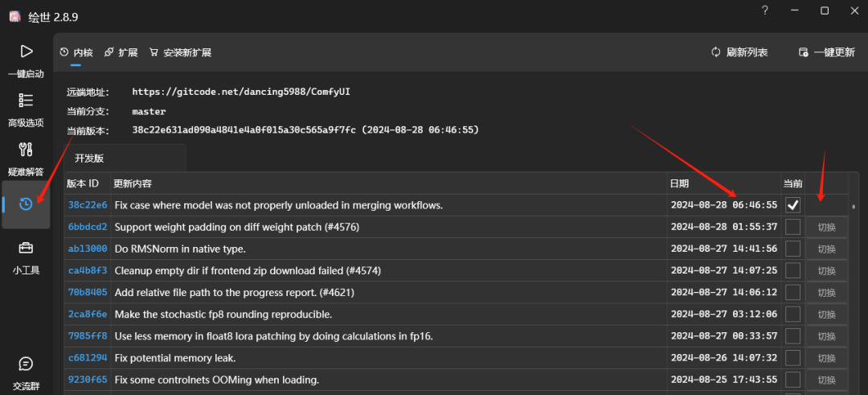868x395 pixels.
Task: Select date cell 2024-08-26 14:07:32
Action: point(724,358)
